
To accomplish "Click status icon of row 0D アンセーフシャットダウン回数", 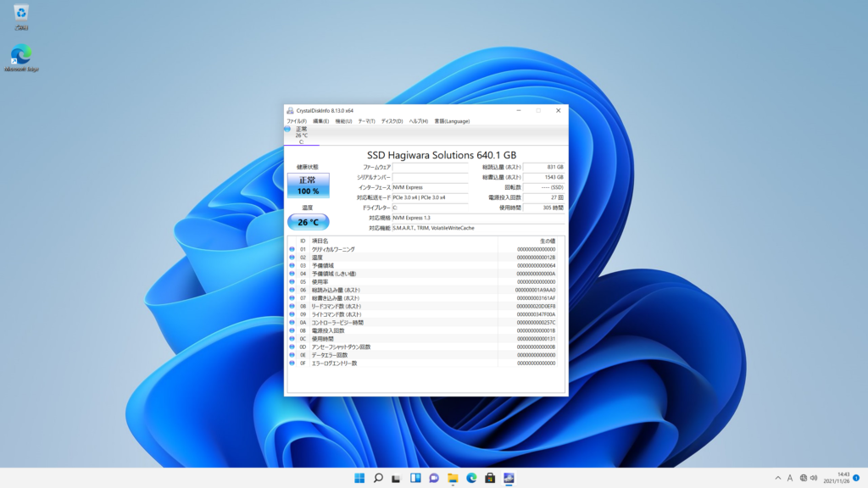I will 292,347.
